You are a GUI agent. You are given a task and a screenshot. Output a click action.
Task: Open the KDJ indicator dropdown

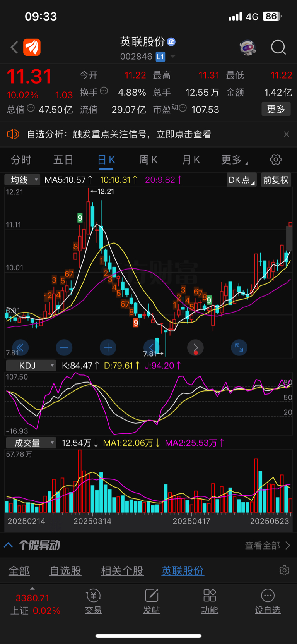[x=31, y=366]
